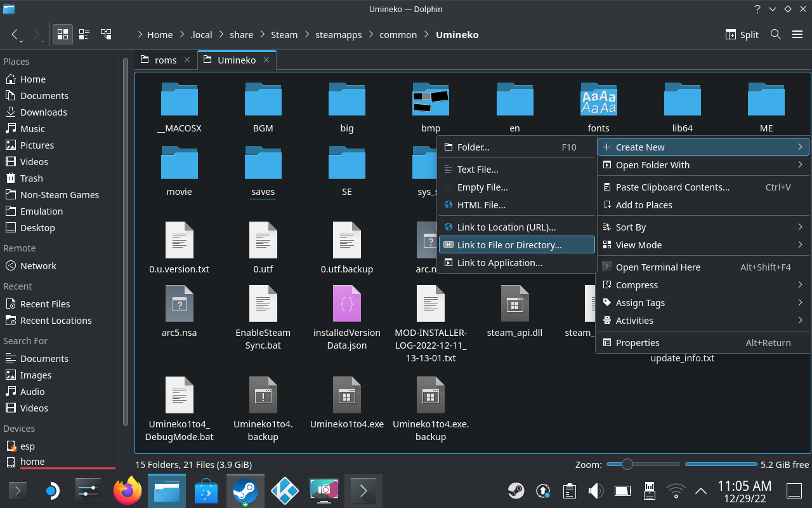The height and width of the screenshot is (508, 812).
Task: Click Add to Places
Action: click(x=704, y=205)
